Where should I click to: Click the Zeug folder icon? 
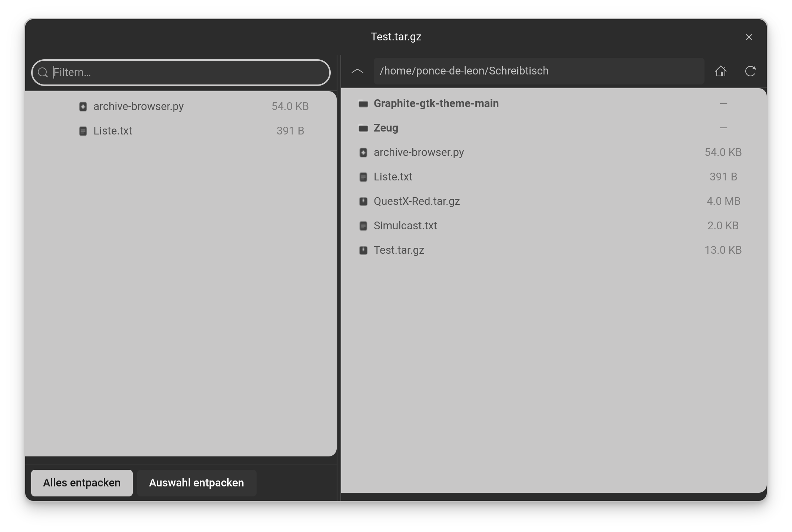pyautogui.click(x=363, y=128)
